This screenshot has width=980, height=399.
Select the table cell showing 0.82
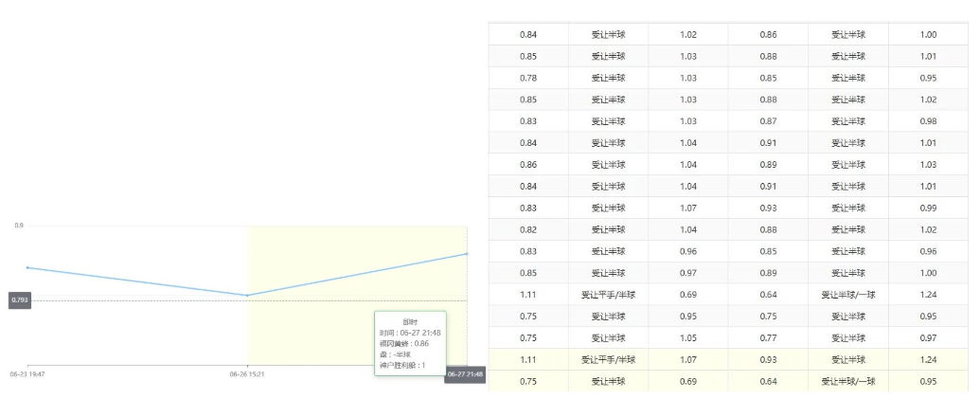click(528, 229)
